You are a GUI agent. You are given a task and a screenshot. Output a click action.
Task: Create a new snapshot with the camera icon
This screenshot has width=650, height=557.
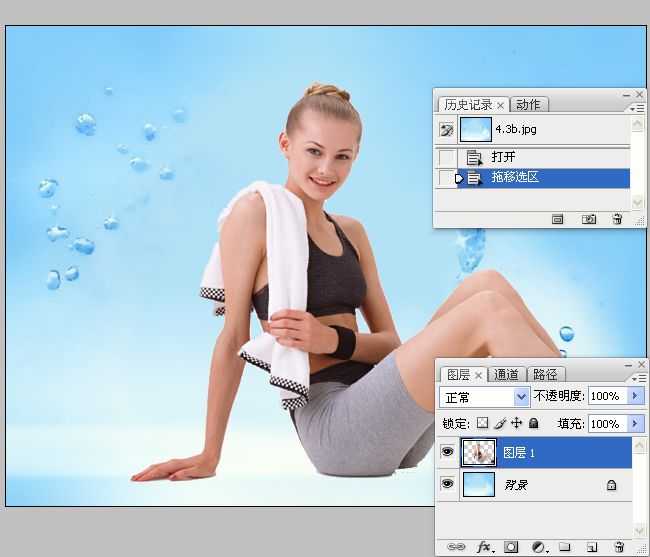(x=590, y=218)
